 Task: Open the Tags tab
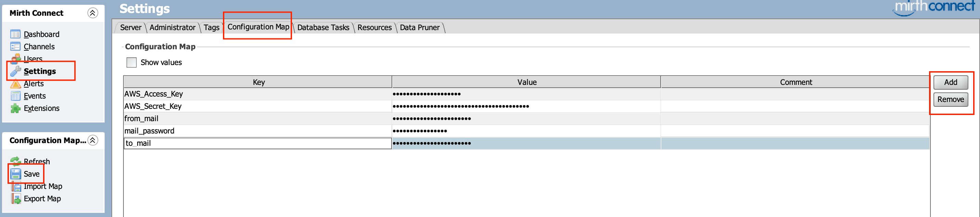212,27
